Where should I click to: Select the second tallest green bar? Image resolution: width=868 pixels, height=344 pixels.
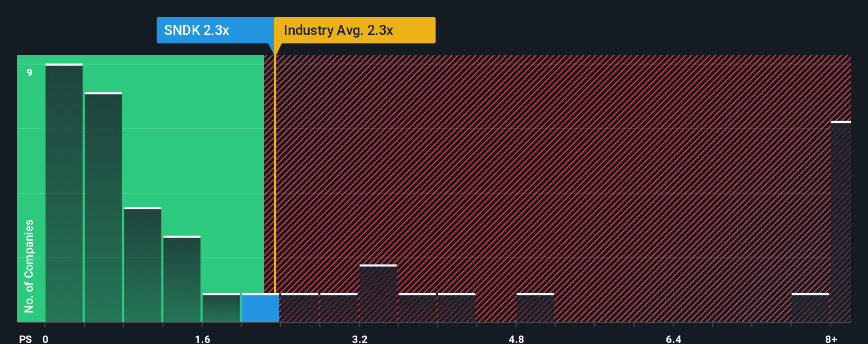coord(103,207)
